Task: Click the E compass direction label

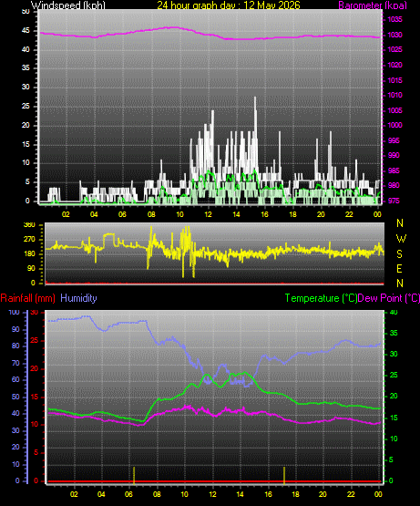Action: click(x=399, y=269)
